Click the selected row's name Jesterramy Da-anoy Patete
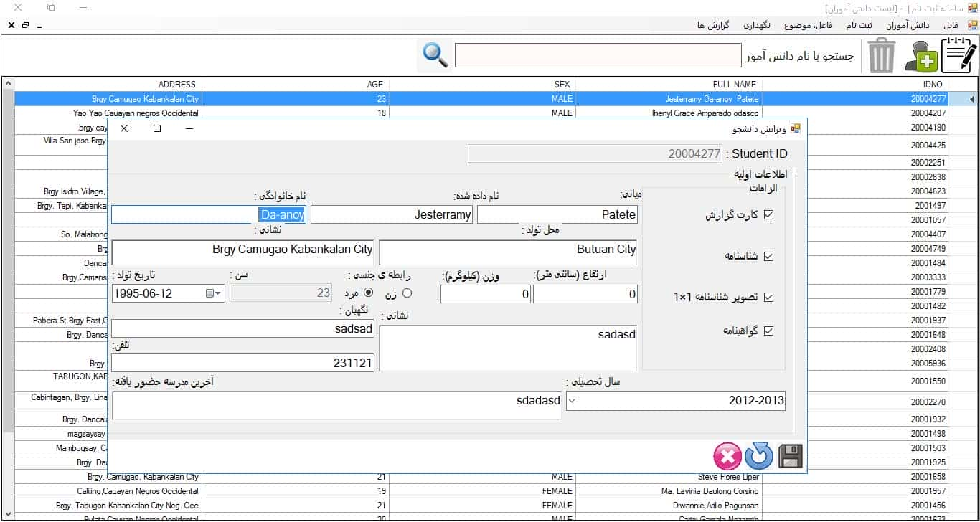Viewport: 980px width, 522px height. [x=712, y=99]
